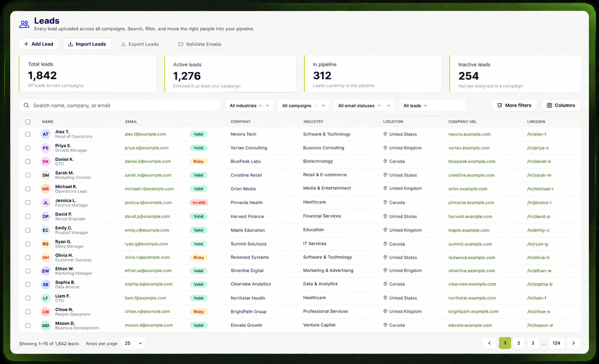
Task: Go to next page with right arrow
Action: (x=574, y=343)
